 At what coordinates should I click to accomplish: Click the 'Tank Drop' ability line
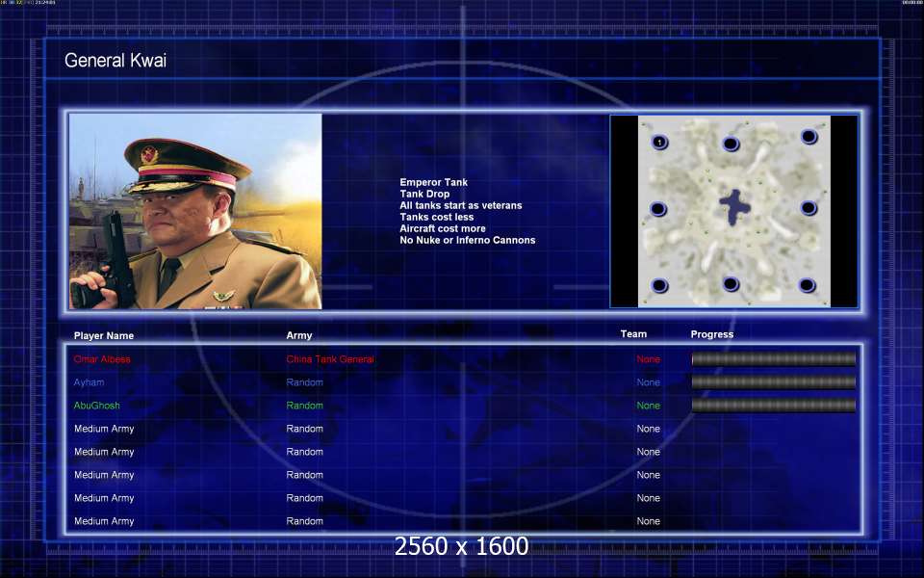(x=424, y=194)
